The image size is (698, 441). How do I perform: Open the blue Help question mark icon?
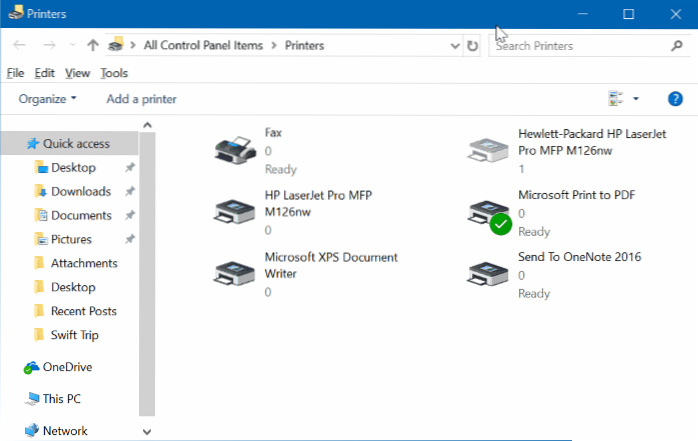coord(675,99)
